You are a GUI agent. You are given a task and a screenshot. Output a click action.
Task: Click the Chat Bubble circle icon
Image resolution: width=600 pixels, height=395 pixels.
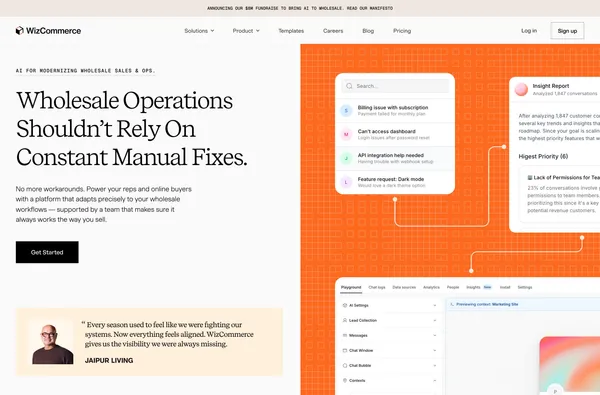click(x=345, y=366)
